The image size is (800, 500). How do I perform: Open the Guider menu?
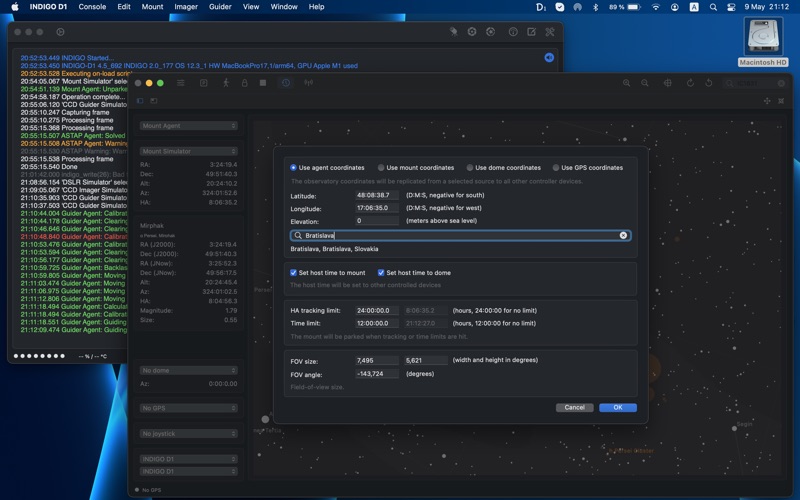[x=220, y=7]
